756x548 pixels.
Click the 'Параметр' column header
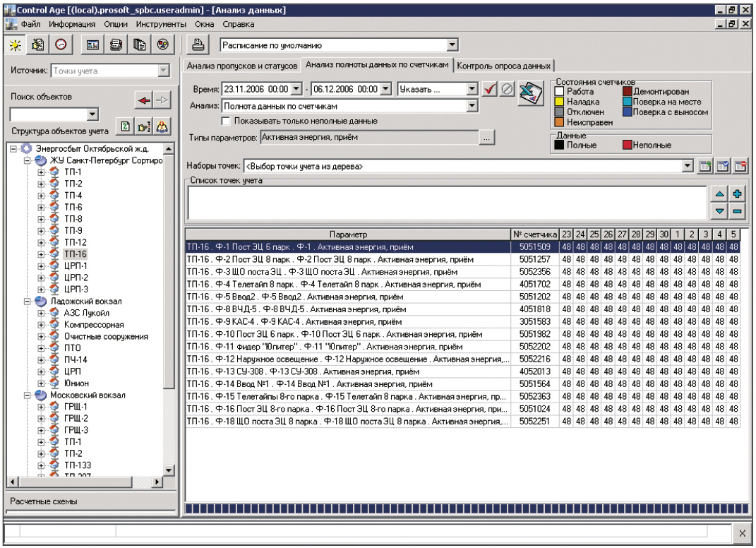coord(348,234)
